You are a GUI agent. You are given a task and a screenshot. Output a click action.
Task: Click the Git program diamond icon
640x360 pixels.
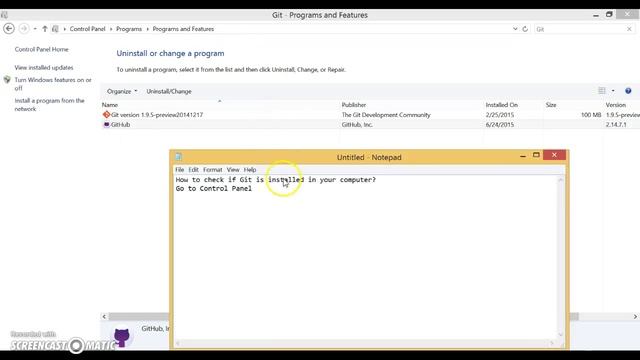point(107,115)
